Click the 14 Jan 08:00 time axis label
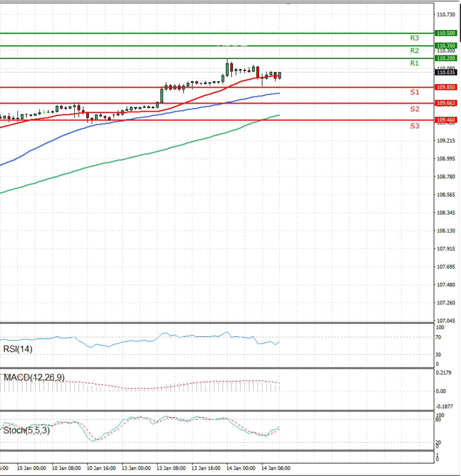The width and height of the screenshot is (461, 476). (x=276, y=468)
